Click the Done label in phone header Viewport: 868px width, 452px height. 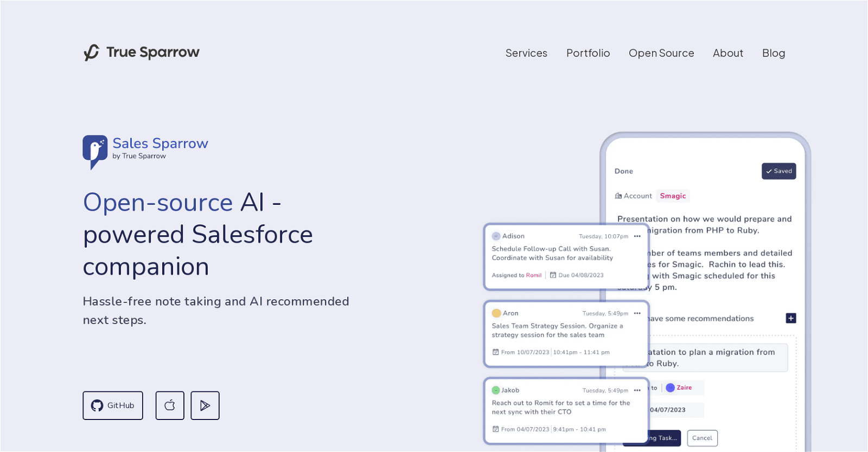(623, 171)
